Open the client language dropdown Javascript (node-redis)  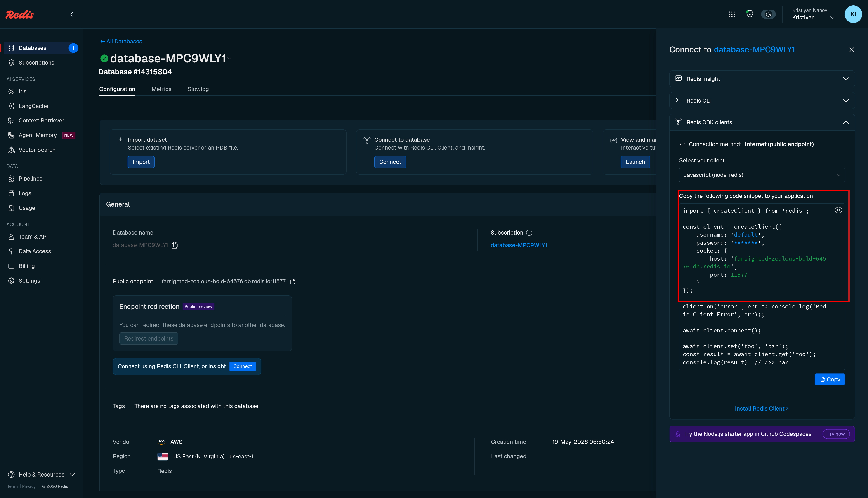762,175
